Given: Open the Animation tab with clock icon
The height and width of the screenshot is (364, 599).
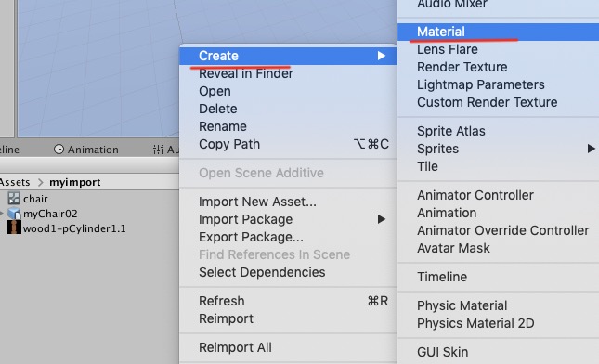Looking at the screenshot, I should pos(86,149).
